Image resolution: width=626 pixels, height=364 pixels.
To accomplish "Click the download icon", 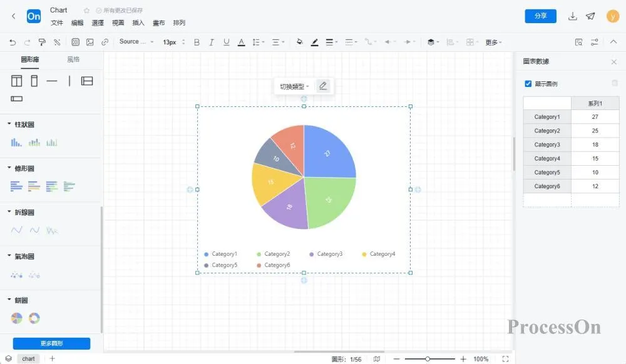I will click(573, 16).
